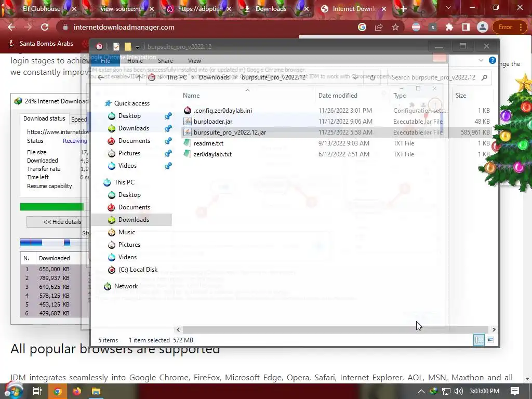Select burploader.jar in the file list
This screenshot has width=532, height=399.
[212, 122]
